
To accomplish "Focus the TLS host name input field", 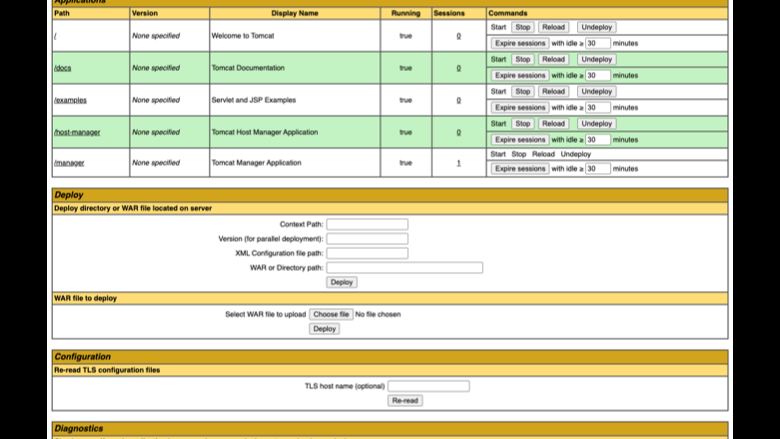I will click(x=428, y=386).
